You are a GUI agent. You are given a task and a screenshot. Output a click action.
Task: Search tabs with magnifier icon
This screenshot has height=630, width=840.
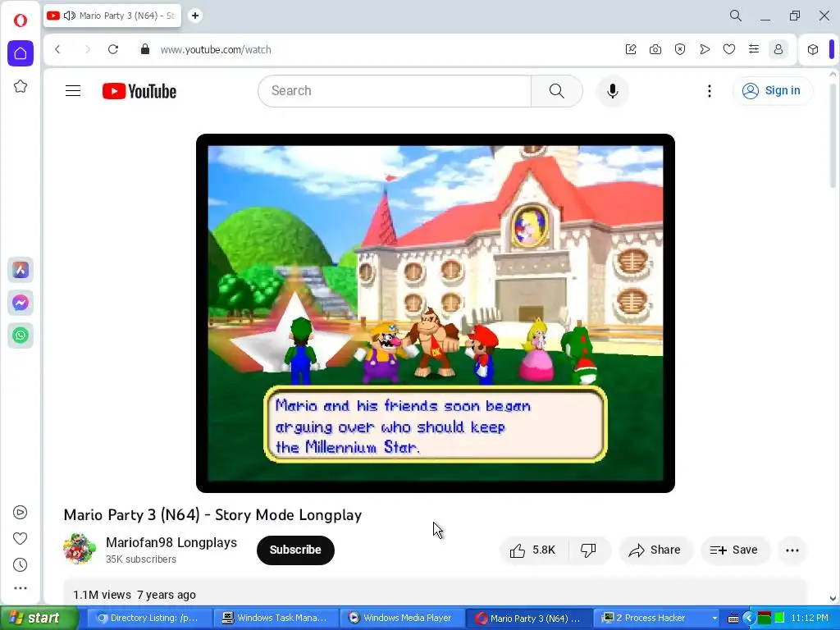click(x=736, y=16)
